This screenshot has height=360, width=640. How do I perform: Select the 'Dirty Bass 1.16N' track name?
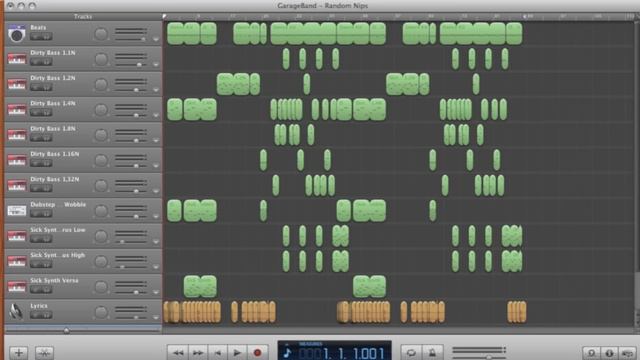(x=55, y=154)
